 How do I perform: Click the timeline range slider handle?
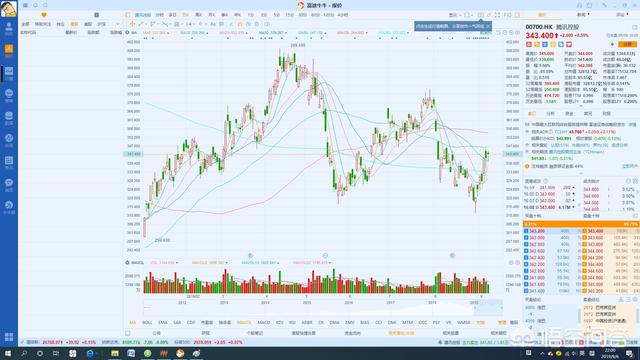click(x=474, y=308)
